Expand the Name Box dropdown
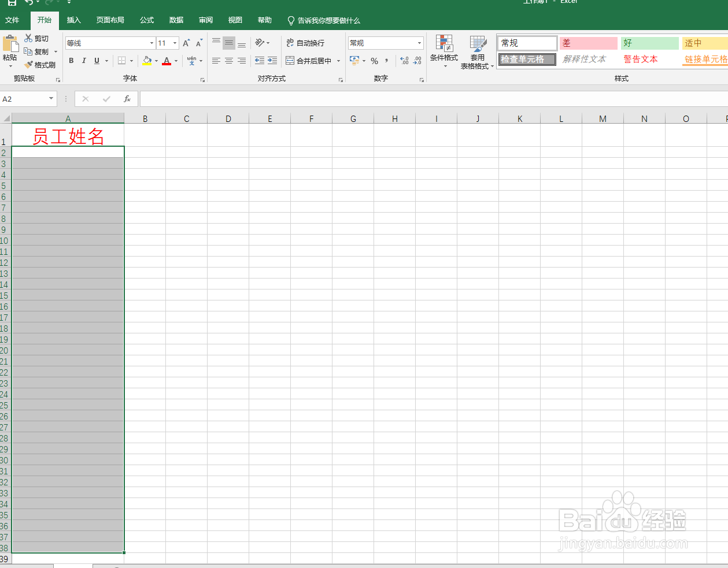This screenshot has height=568, width=728. coord(51,99)
